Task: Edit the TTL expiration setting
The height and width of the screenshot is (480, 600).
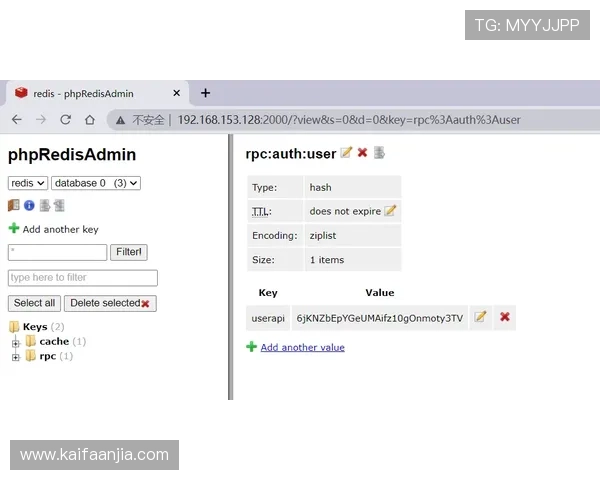Action: [x=390, y=211]
